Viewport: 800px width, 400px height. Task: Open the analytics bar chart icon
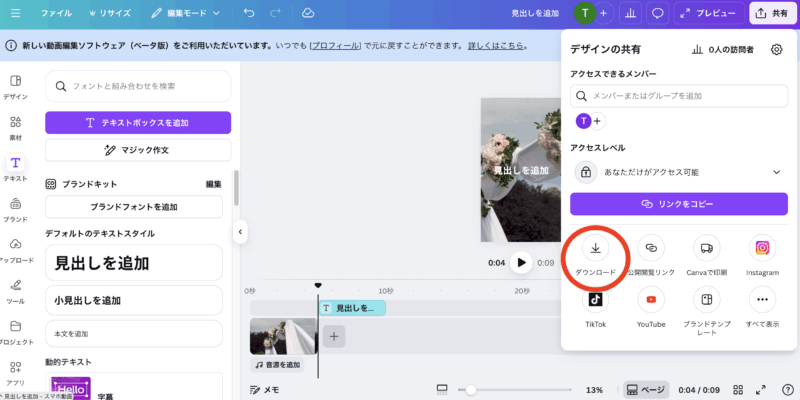pyautogui.click(x=630, y=13)
